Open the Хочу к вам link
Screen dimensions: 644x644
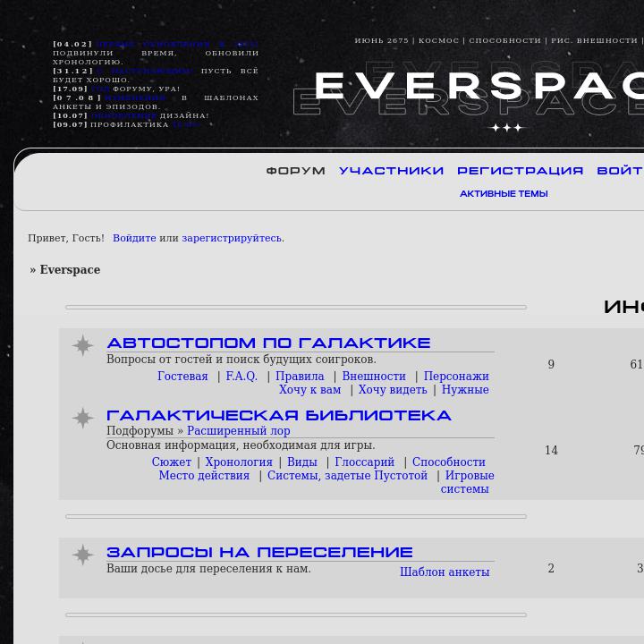[x=310, y=389]
